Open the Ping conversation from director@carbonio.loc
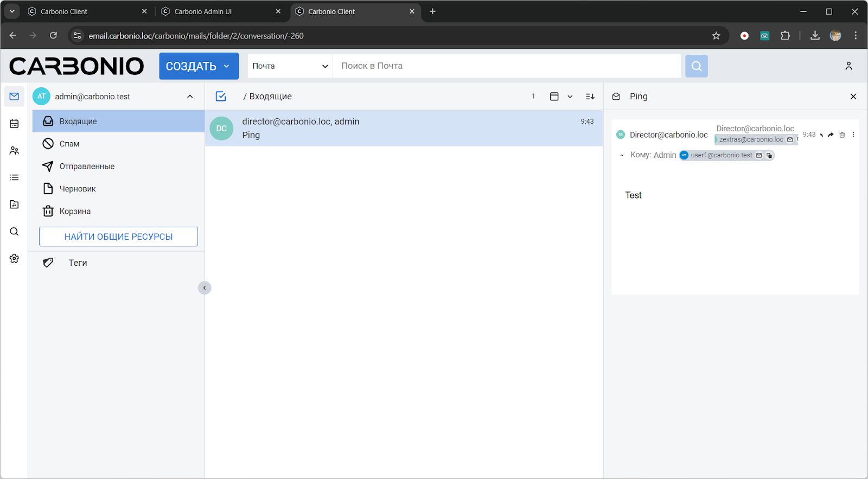This screenshot has height=479, width=868. point(404,129)
